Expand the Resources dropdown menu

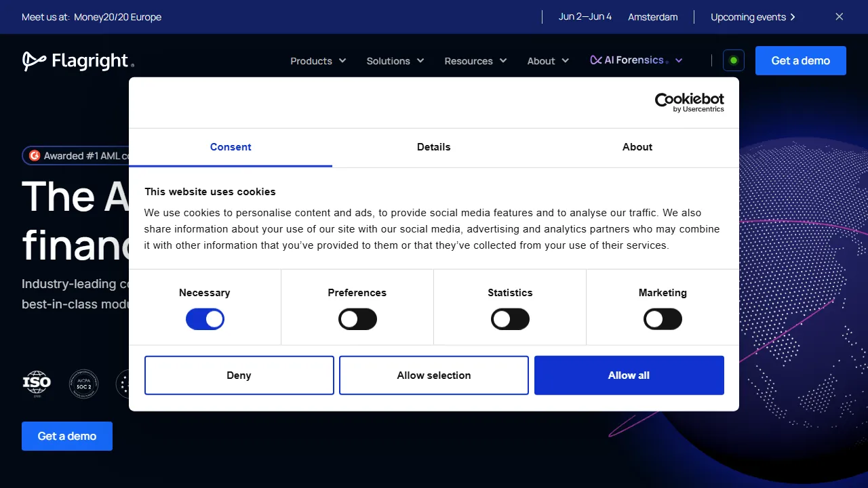(x=475, y=61)
